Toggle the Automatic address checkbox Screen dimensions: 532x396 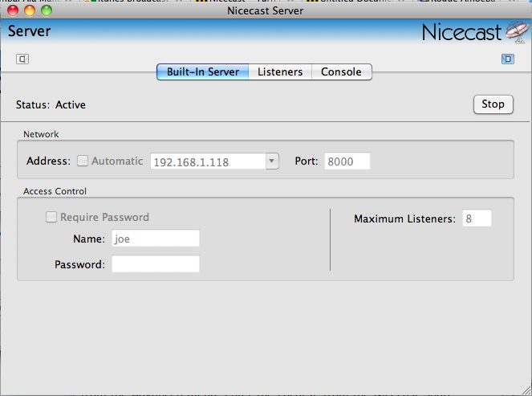[x=83, y=161]
